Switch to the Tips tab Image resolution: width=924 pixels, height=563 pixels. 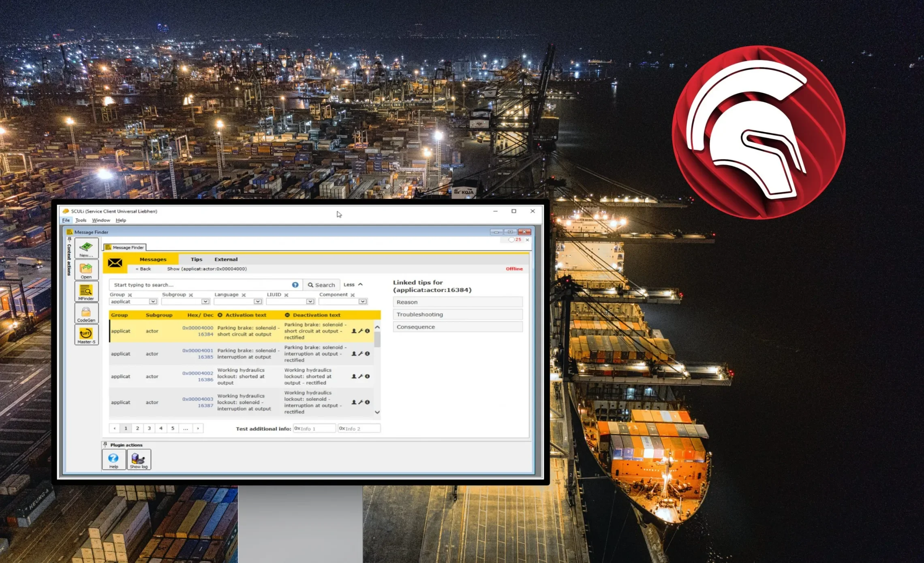[x=197, y=259]
